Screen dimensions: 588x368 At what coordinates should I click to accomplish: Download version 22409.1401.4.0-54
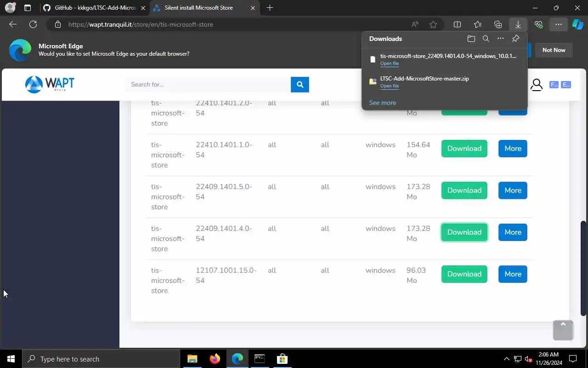pos(464,232)
